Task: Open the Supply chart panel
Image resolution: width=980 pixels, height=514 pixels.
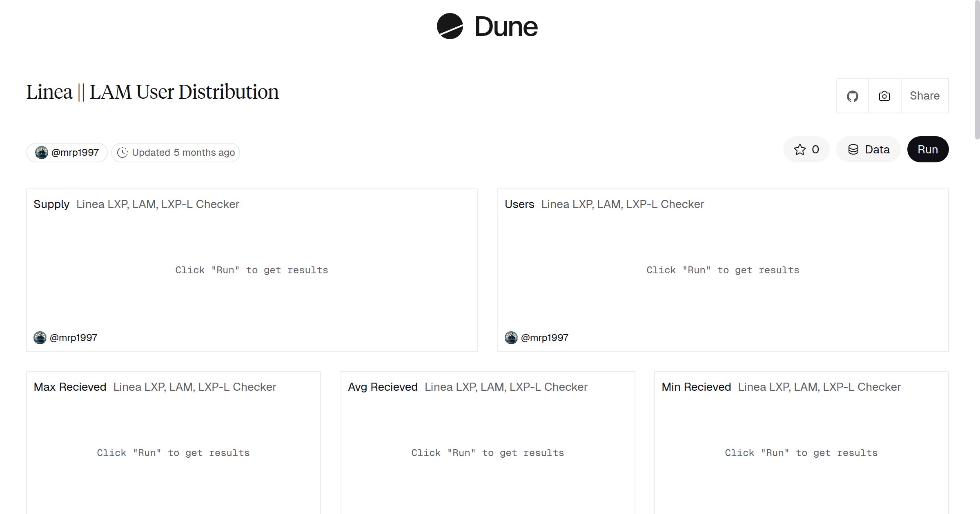Action: [51, 204]
